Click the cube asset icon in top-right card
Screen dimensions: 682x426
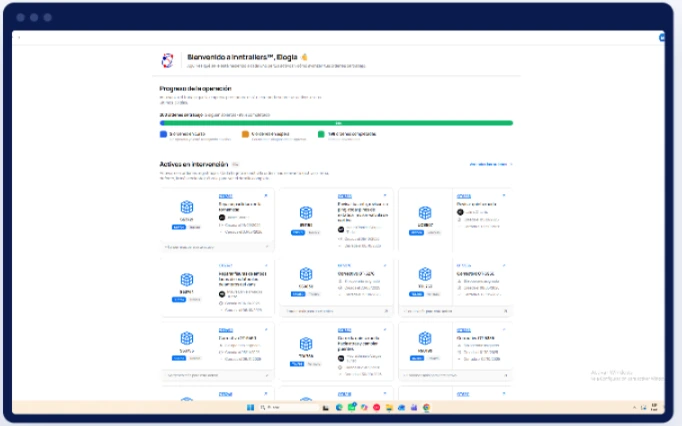tap(425, 213)
